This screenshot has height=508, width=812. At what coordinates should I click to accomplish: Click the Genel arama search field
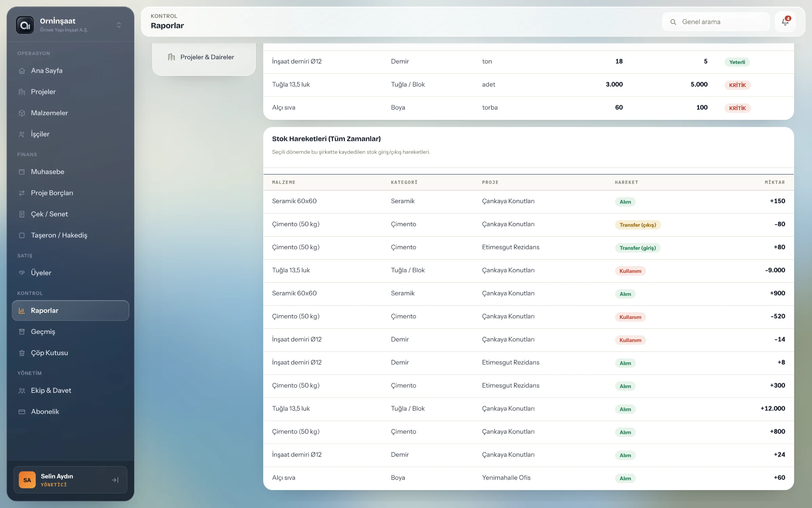pos(716,22)
